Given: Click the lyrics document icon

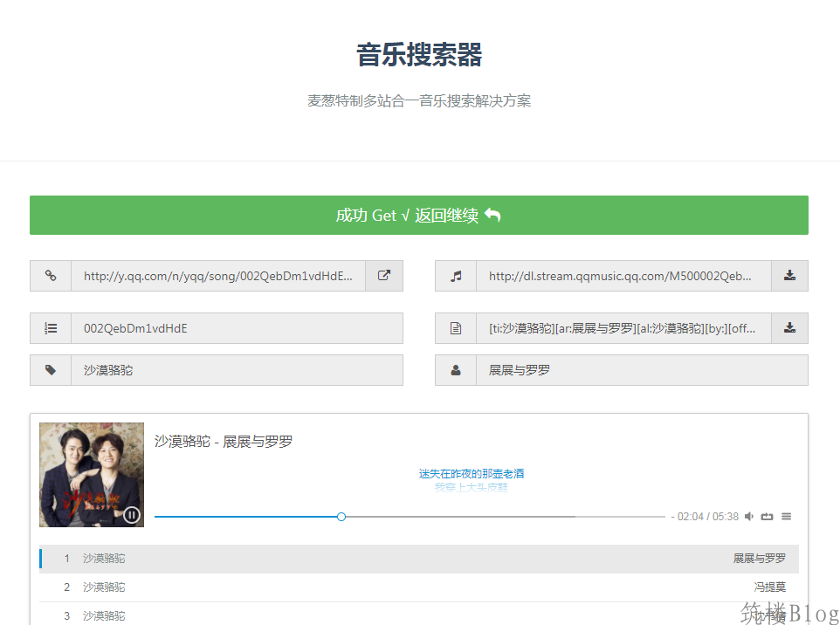Looking at the screenshot, I should (x=456, y=328).
